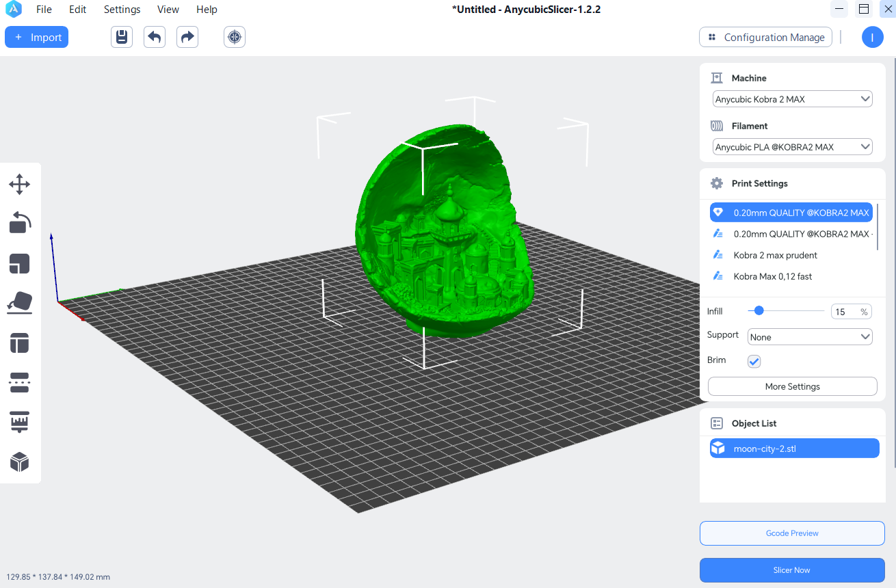The height and width of the screenshot is (588, 896).
Task: Select the Cut model tool
Action: tap(19, 382)
